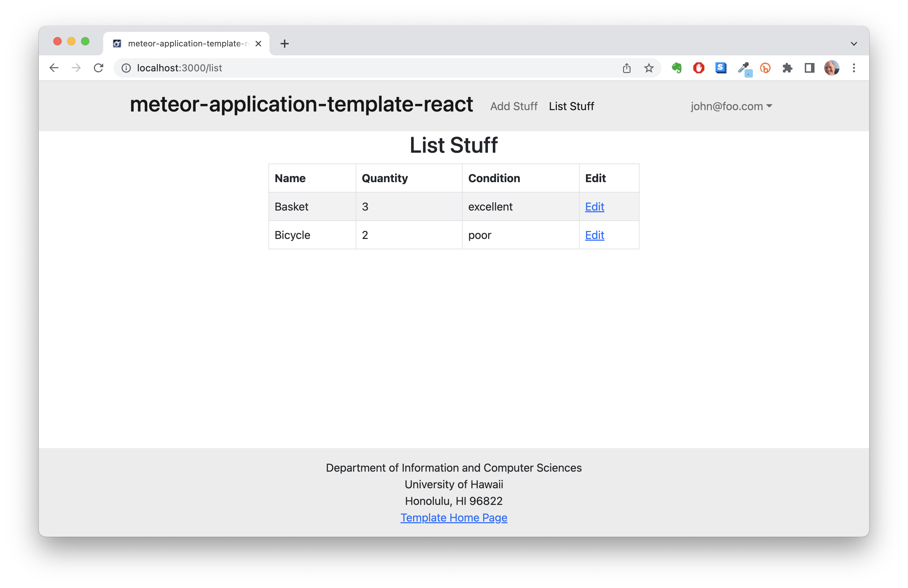Expand the tab search chevron
The height and width of the screenshot is (588, 908).
(854, 44)
